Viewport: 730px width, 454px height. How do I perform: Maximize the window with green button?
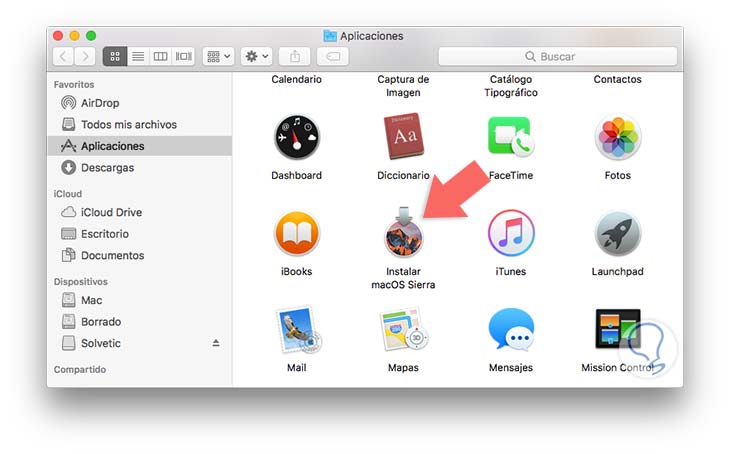[x=91, y=35]
